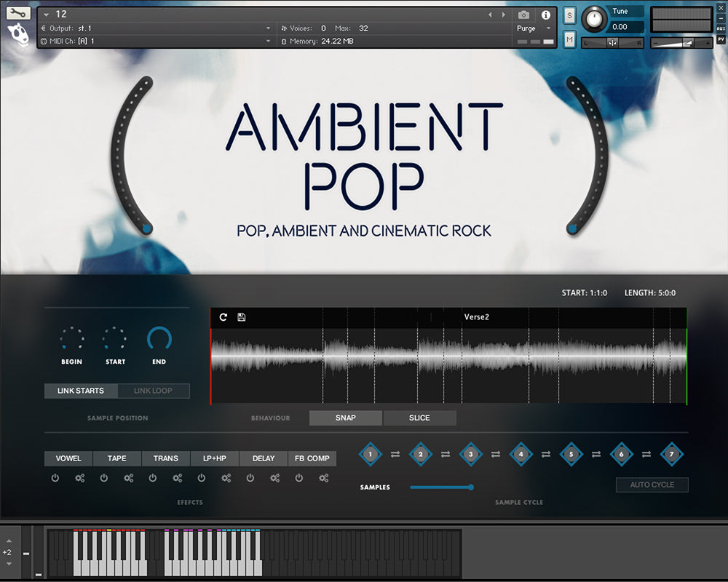Toggle the FB COMP effect power button

click(299, 478)
